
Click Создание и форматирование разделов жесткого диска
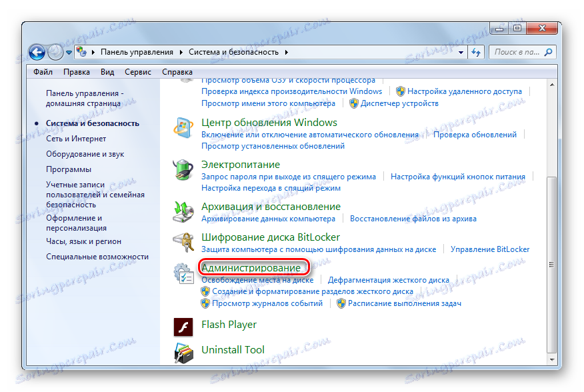coord(313,291)
